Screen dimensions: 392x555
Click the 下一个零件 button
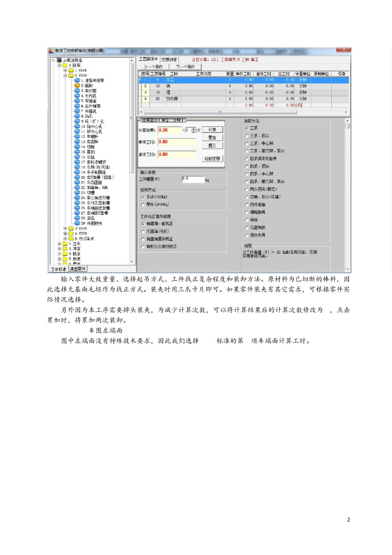pyautogui.click(x=185, y=66)
